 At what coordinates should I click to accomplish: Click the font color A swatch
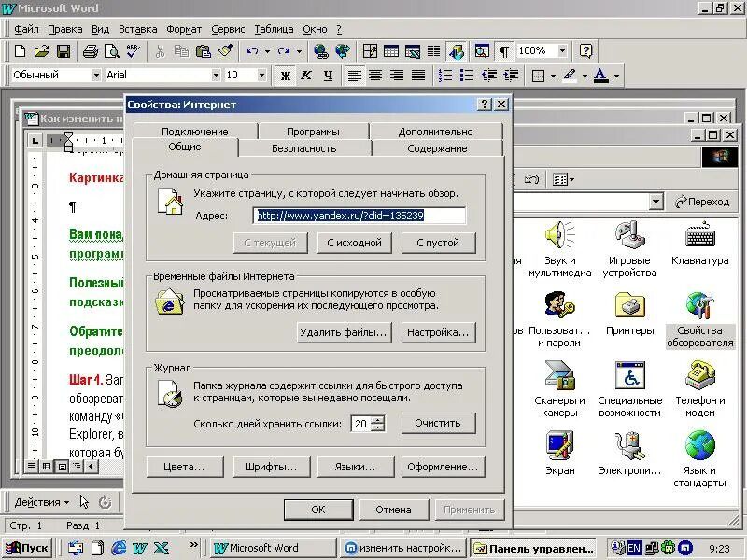tap(600, 76)
